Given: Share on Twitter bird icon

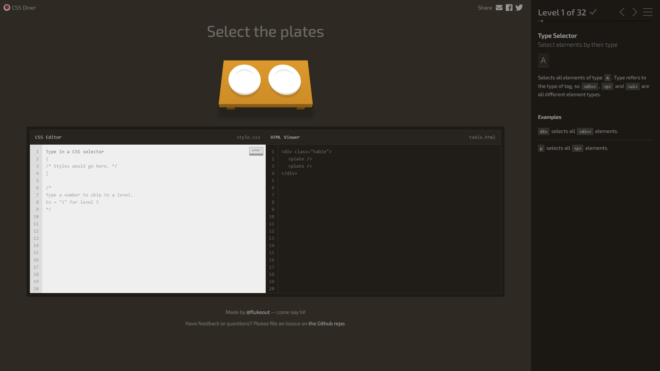Looking at the screenshot, I should 519,8.
